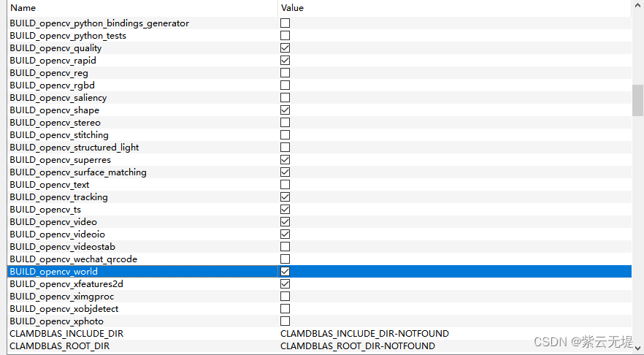Sort entries by the Name column header
Viewport: 644px width, 355px height.
click(142, 8)
